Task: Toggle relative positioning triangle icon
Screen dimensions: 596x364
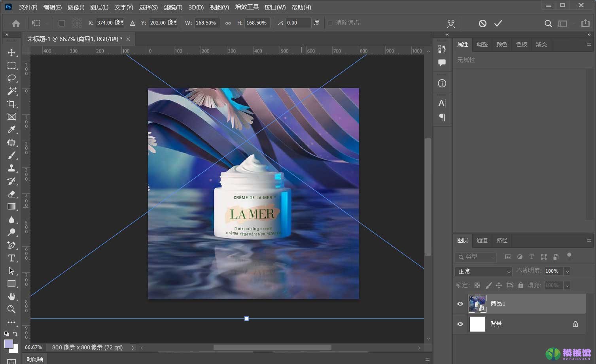Action: click(132, 23)
